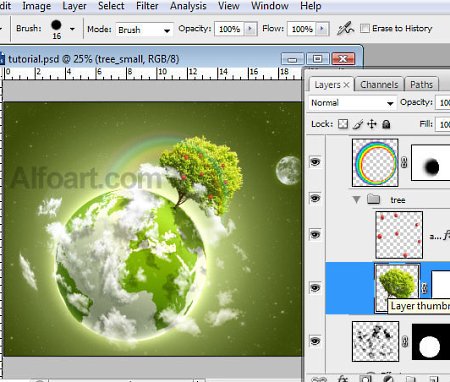Open the Select menu
Image resolution: width=450 pixels, height=382 pixels.
click(x=111, y=6)
